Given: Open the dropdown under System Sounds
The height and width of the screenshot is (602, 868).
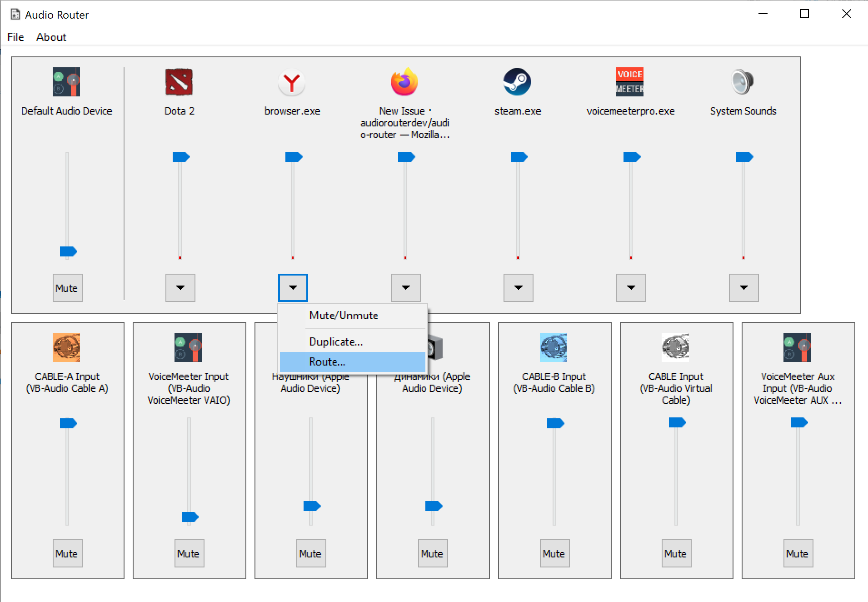Looking at the screenshot, I should pyautogui.click(x=743, y=288).
